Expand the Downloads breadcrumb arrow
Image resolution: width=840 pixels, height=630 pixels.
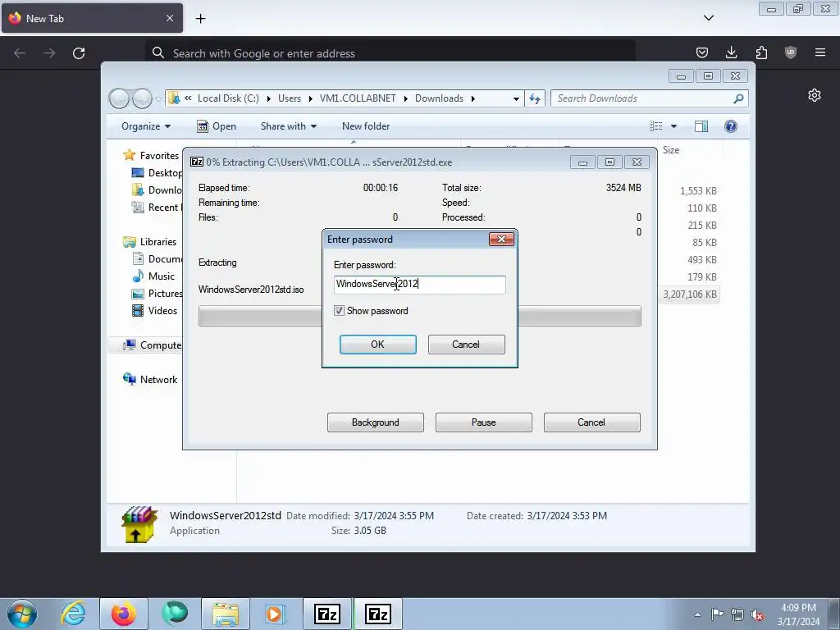(473, 98)
